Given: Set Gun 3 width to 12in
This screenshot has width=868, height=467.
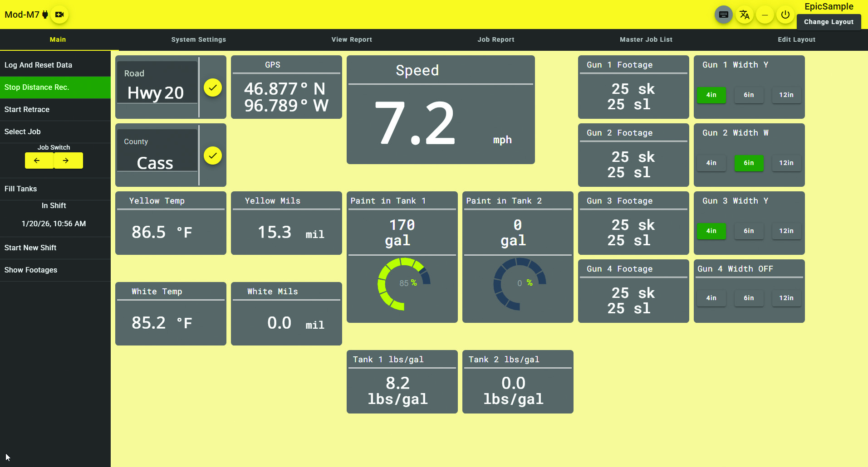Looking at the screenshot, I should pyautogui.click(x=786, y=231).
